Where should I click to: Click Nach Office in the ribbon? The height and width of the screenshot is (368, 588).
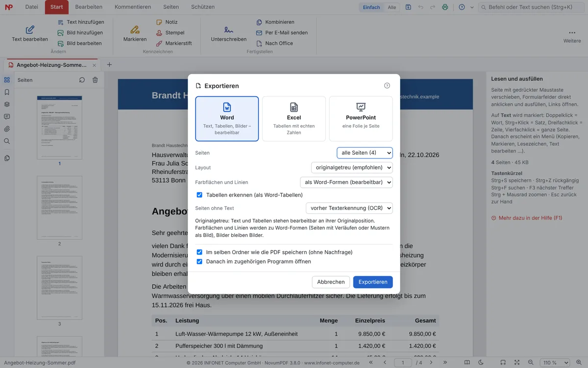(x=274, y=43)
